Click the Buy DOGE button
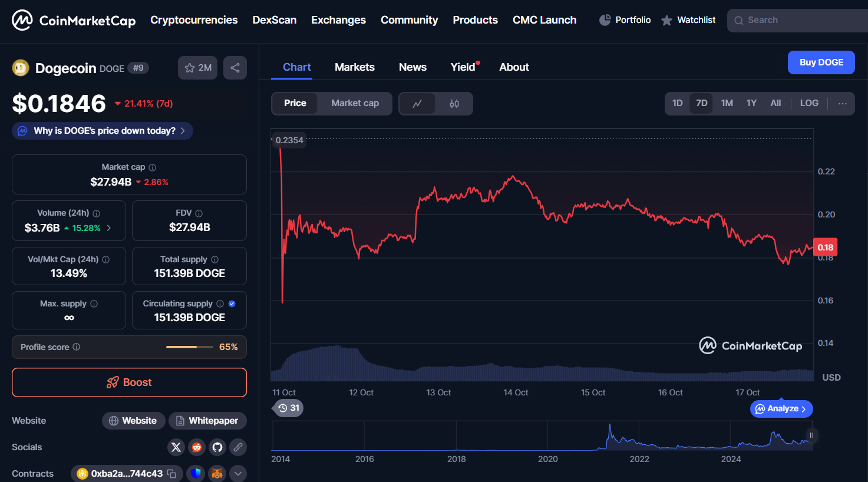The width and height of the screenshot is (868, 482). pyautogui.click(x=821, y=62)
